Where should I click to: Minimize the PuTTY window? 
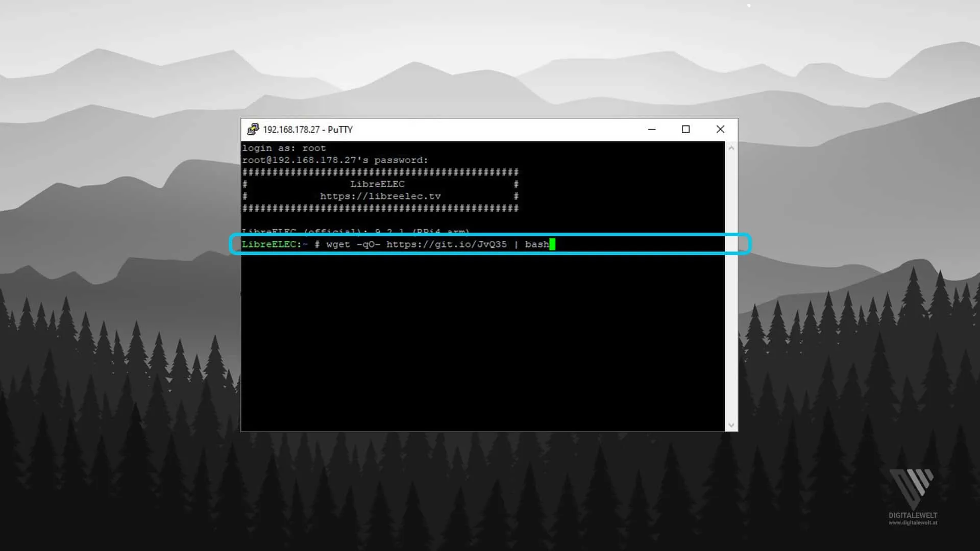[x=652, y=130]
